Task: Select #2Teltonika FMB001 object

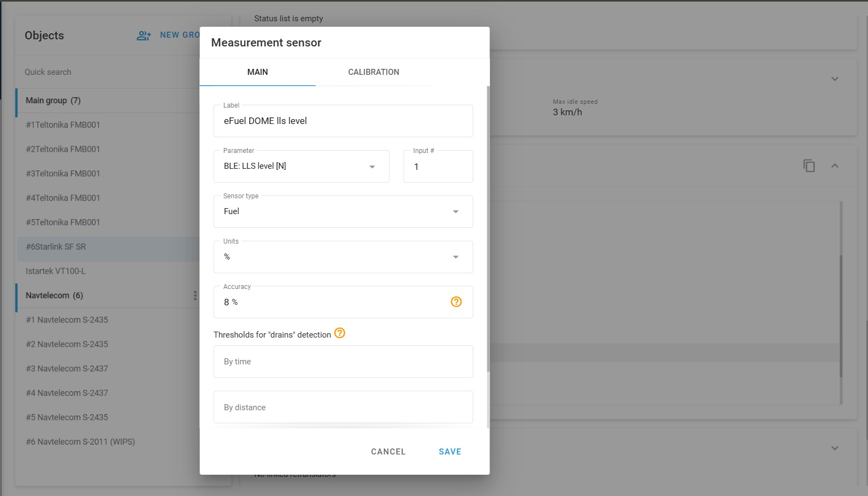Action: click(108, 149)
